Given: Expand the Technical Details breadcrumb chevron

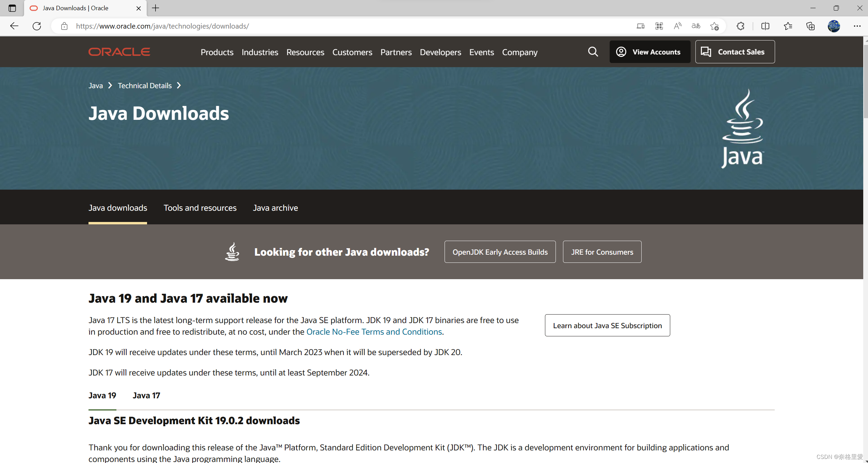Looking at the screenshot, I should pos(179,85).
